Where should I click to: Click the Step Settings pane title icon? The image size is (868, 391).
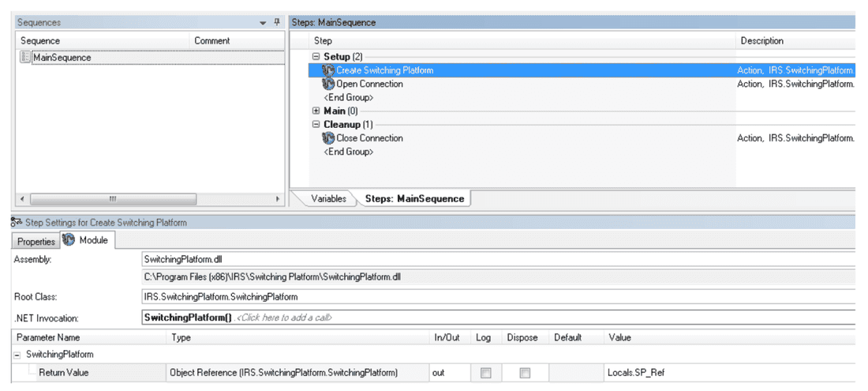[x=17, y=223]
